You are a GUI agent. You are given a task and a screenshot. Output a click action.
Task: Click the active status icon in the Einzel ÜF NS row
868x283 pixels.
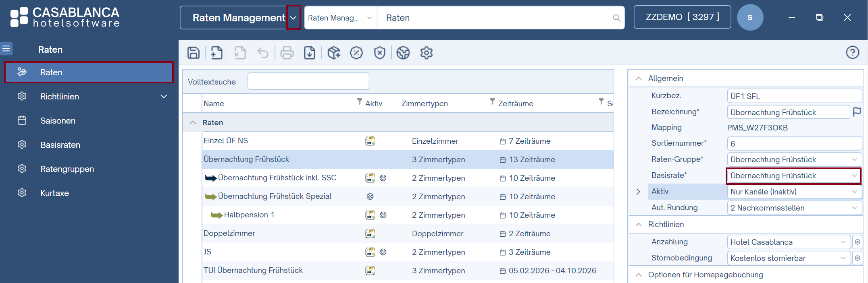pyautogui.click(x=370, y=141)
